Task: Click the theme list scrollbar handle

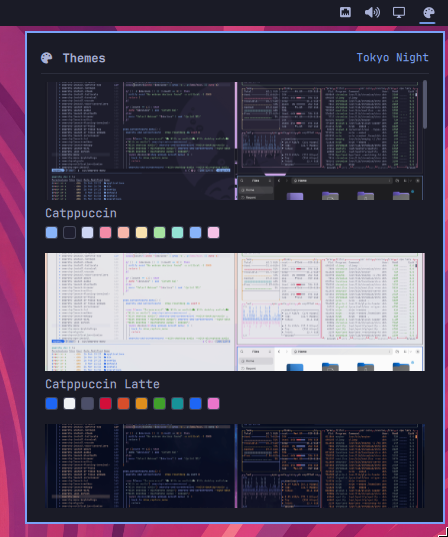Action: click(425, 104)
